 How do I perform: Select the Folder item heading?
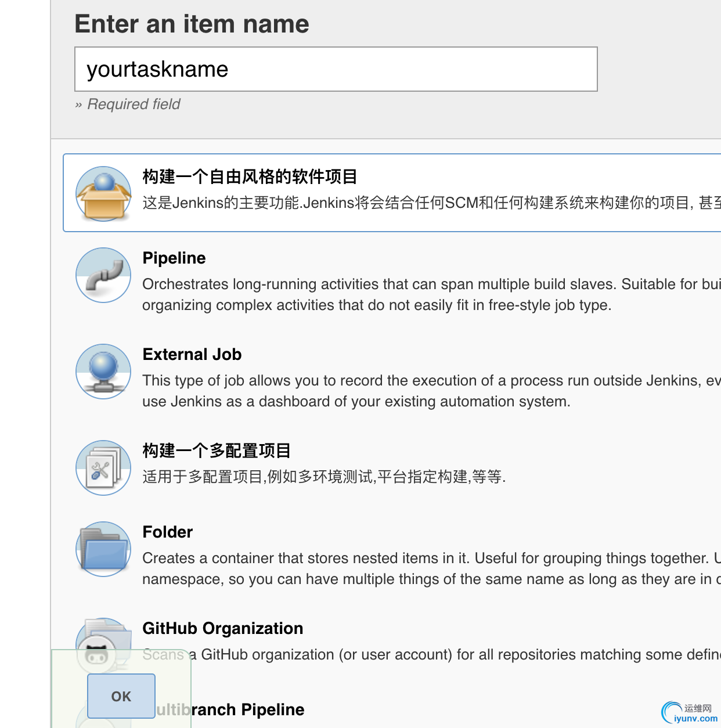pos(168,532)
